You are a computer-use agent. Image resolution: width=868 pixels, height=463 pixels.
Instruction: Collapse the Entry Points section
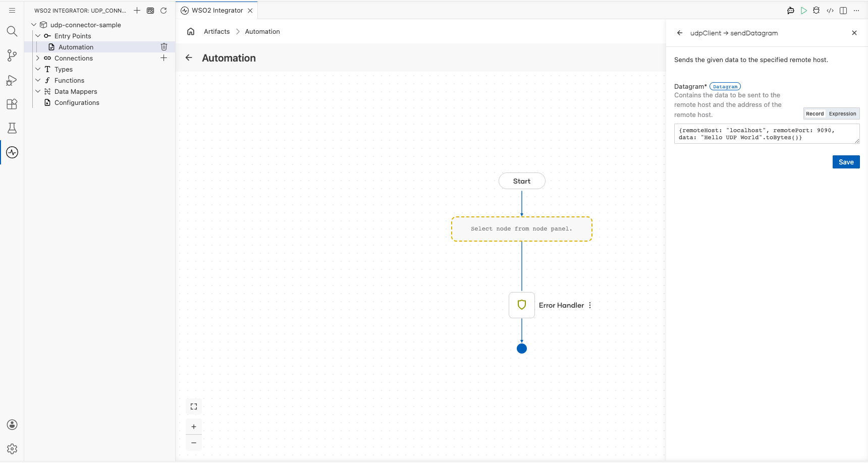[x=38, y=36]
